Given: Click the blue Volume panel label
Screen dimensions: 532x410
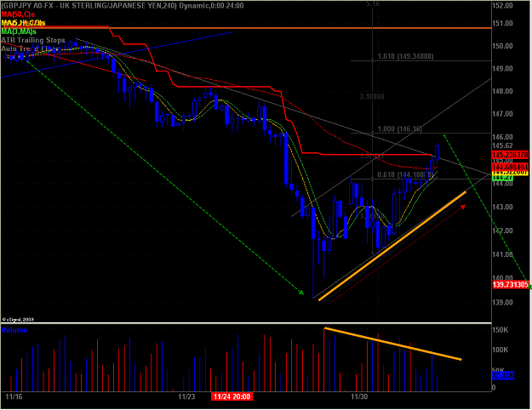Looking at the screenshot, I should [14, 330].
